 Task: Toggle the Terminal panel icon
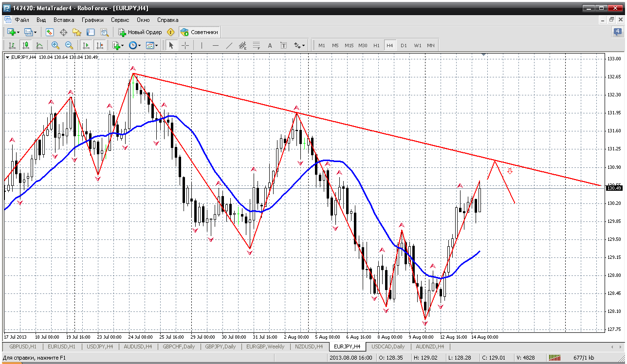click(x=91, y=32)
